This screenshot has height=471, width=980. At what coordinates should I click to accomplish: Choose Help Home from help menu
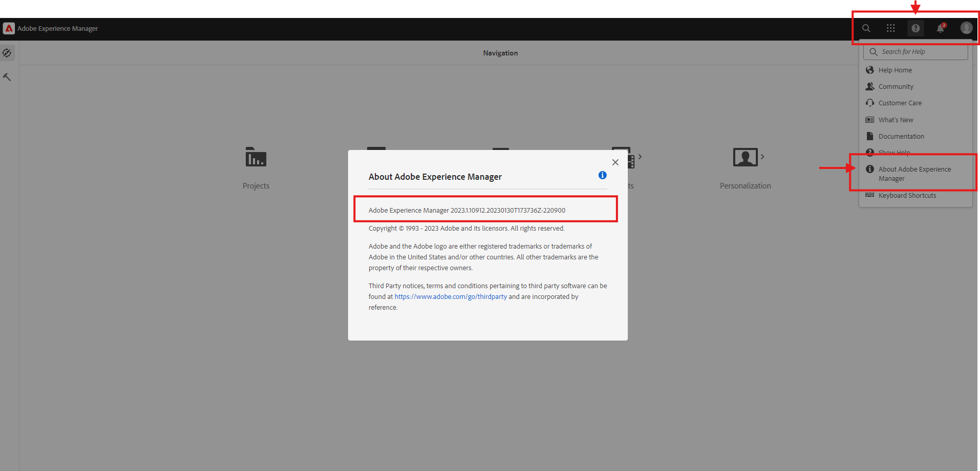(x=895, y=70)
